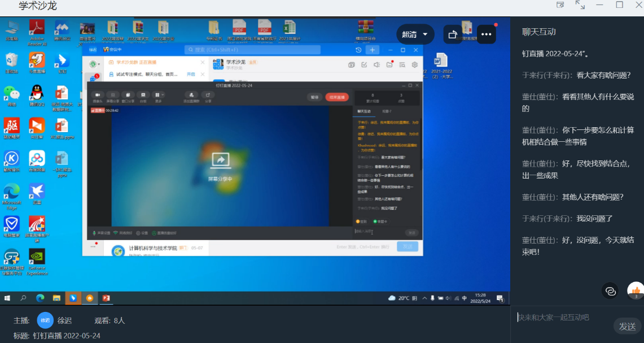Click the 网络良好 network status indicator
This screenshot has width=644, height=343.
coord(123,233)
